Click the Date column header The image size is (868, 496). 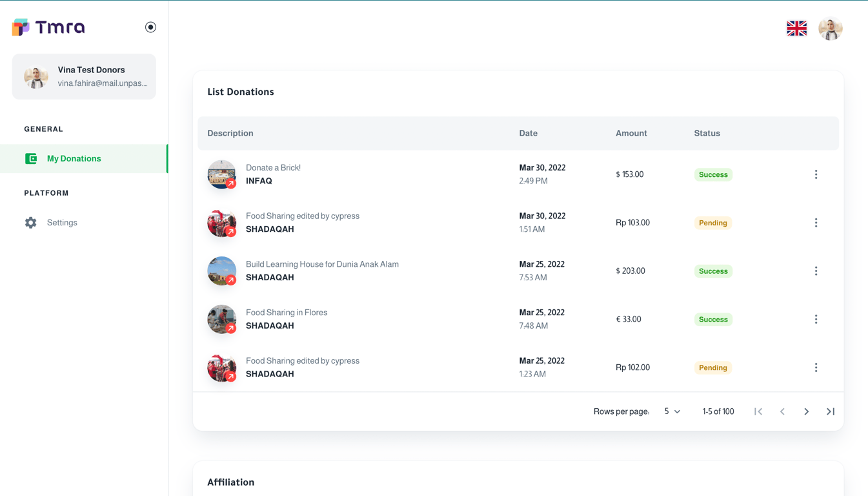529,133
